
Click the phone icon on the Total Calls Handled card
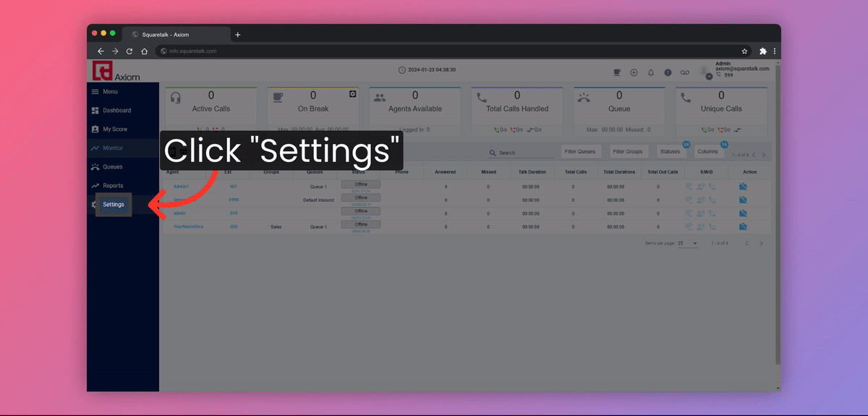point(481,98)
